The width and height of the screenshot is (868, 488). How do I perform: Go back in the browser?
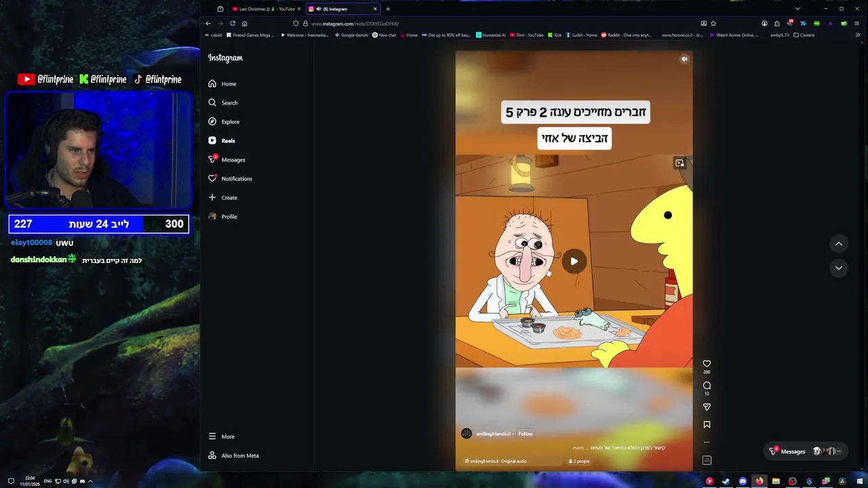[208, 24]
